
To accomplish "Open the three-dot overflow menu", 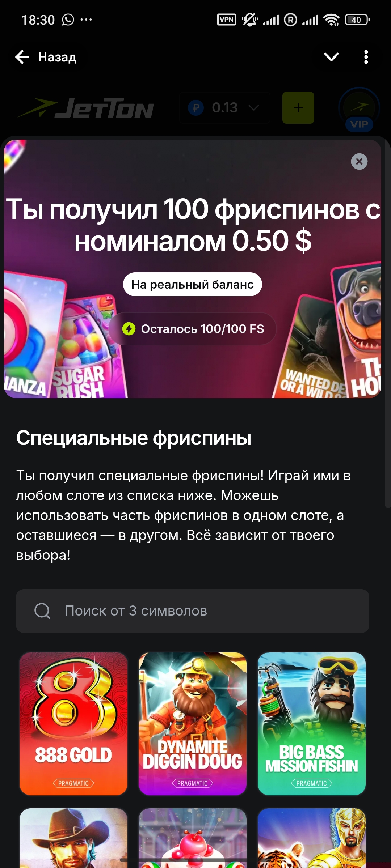I will pos(366,57).
